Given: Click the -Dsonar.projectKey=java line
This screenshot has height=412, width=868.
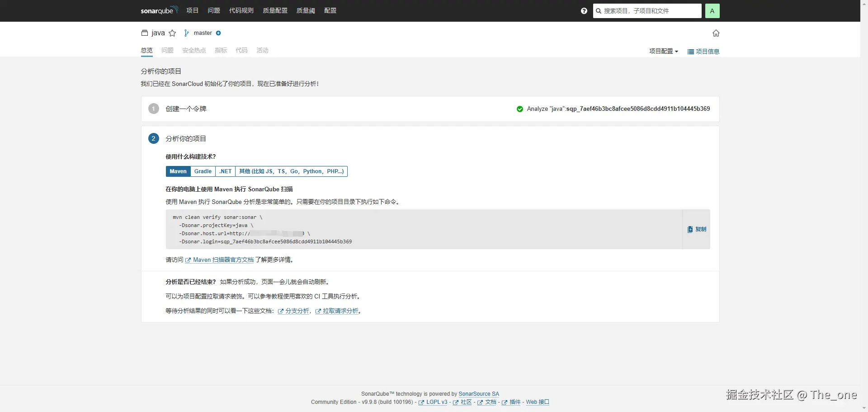Looking at the screenshot, I should 216,226.
